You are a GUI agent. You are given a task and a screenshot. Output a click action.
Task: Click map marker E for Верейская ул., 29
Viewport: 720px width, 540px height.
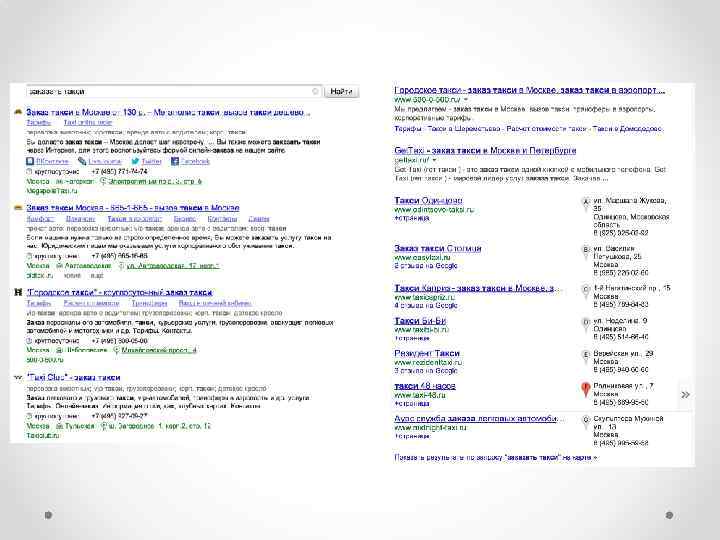click(x=585, y=357)
